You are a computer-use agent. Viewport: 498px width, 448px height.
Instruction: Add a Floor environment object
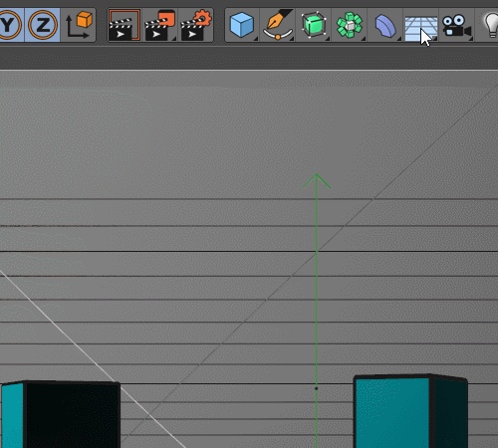coord(421,25)
